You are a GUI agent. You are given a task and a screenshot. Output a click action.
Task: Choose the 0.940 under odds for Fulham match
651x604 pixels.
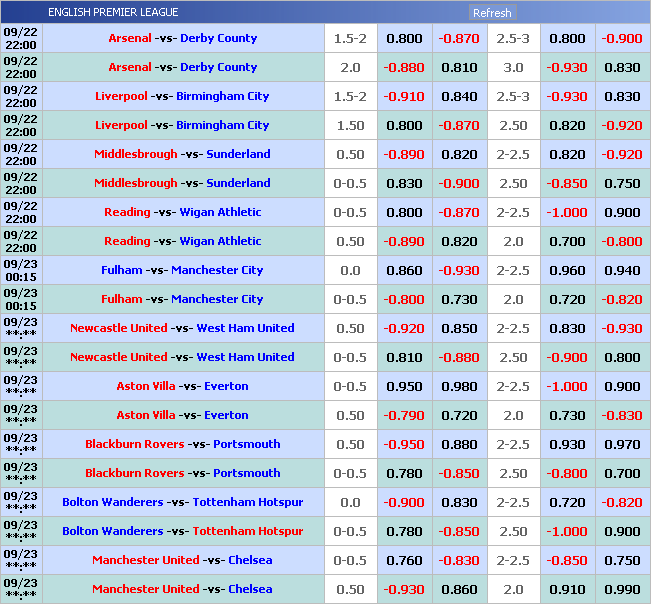[622, 270]
